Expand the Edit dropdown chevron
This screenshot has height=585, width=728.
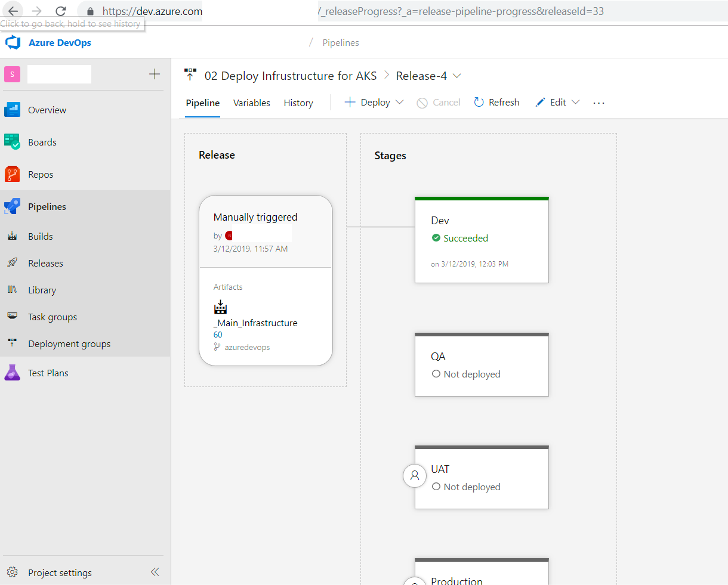tap(576, 102)
